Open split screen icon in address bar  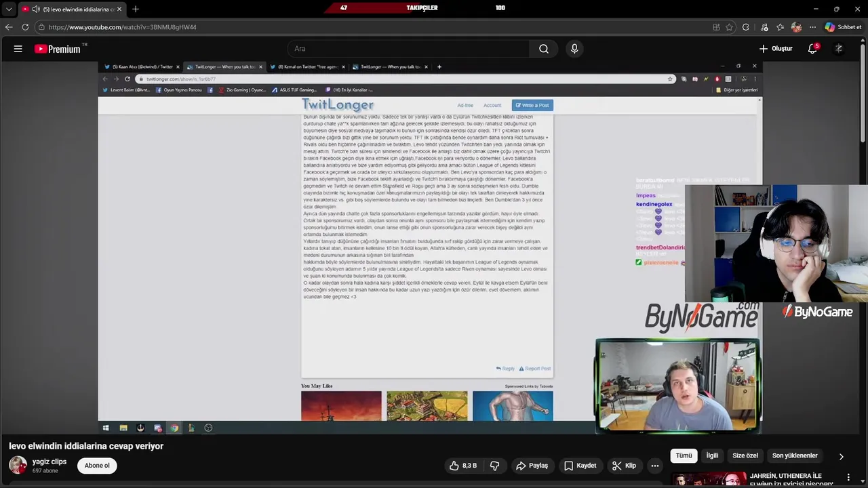coord(716,27)
